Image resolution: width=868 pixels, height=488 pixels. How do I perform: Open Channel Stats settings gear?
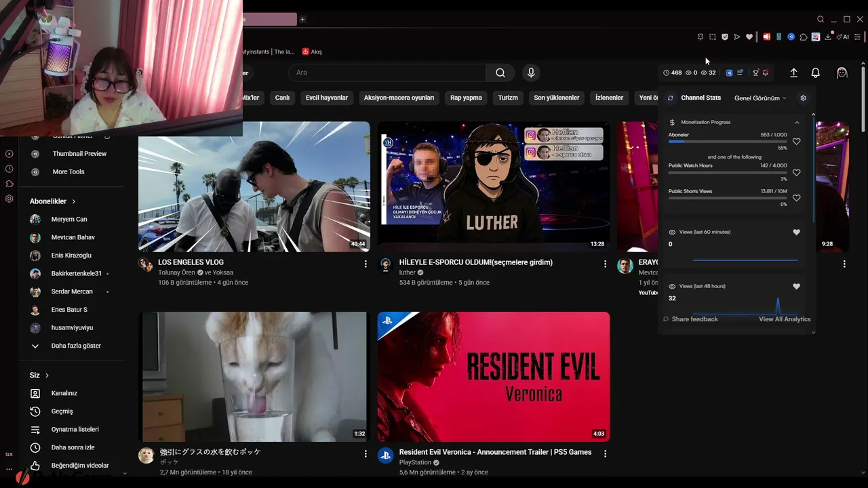point(804,98)
